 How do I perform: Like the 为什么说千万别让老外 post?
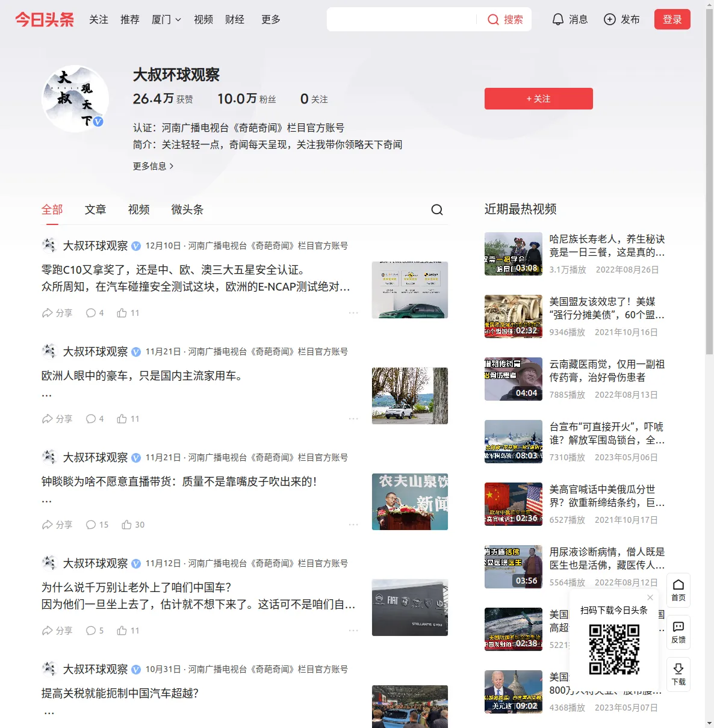[x=128, y=631]
